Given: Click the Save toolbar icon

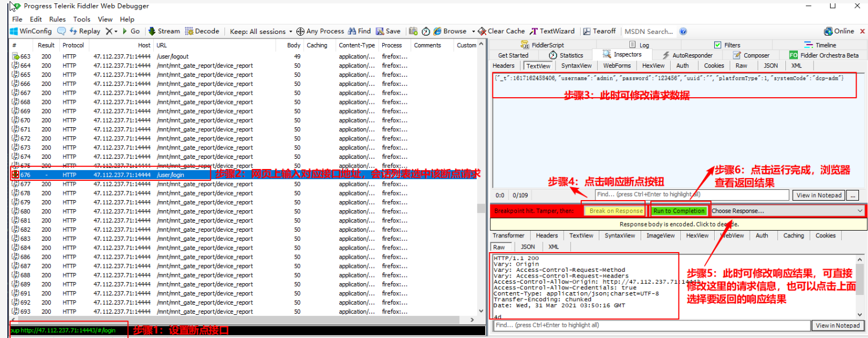Looking at the screenshot, I should pyautogui.click(x=388, y=31).
